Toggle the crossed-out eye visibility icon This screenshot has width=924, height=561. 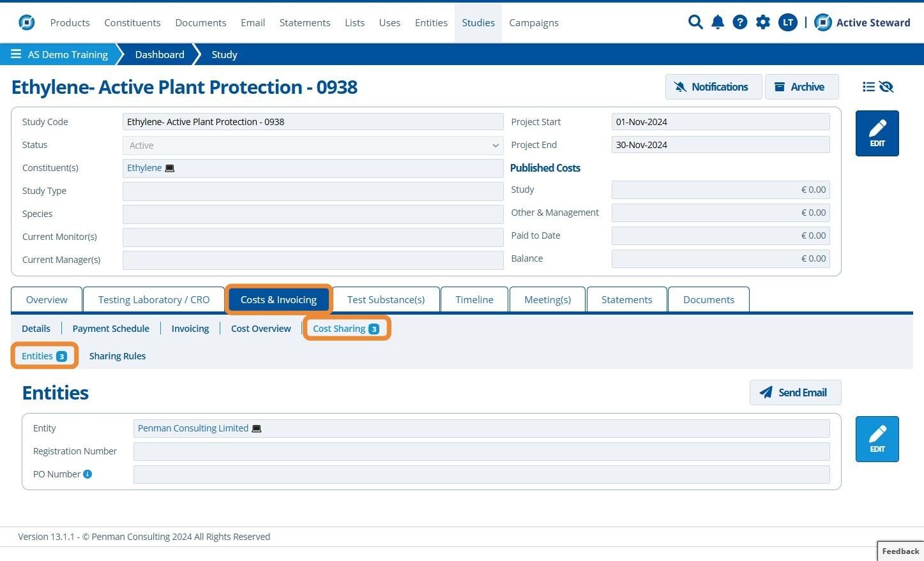[886, 87]
